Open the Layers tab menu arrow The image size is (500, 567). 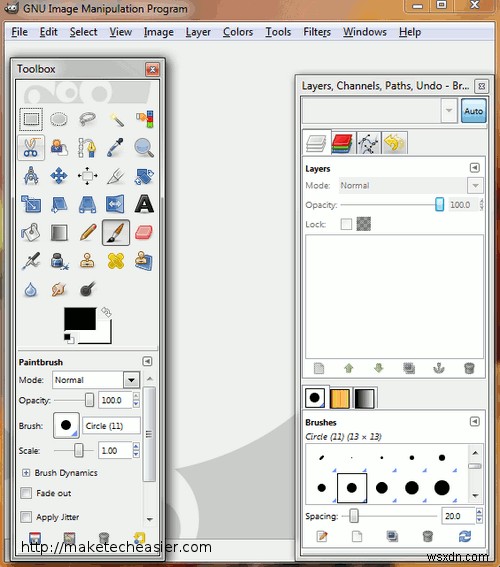pyautogui.click(x=475, y=168)
